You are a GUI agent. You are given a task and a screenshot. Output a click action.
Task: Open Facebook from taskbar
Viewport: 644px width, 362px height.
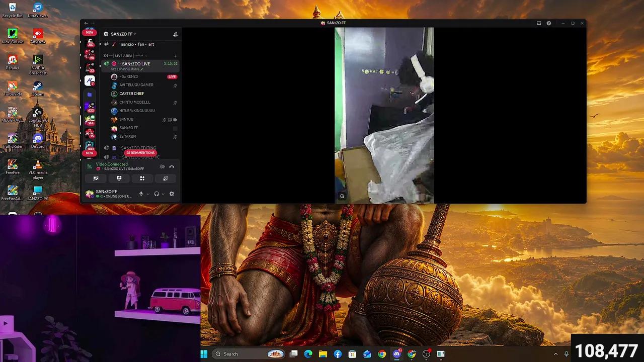pyautogui.click(x=338, y=354)
